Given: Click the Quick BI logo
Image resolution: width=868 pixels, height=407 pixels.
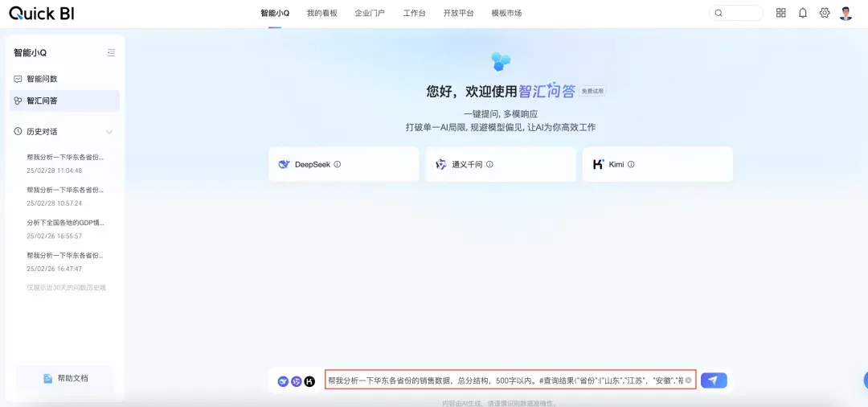Looking at the screenshot, I should [x=42, y=14].
